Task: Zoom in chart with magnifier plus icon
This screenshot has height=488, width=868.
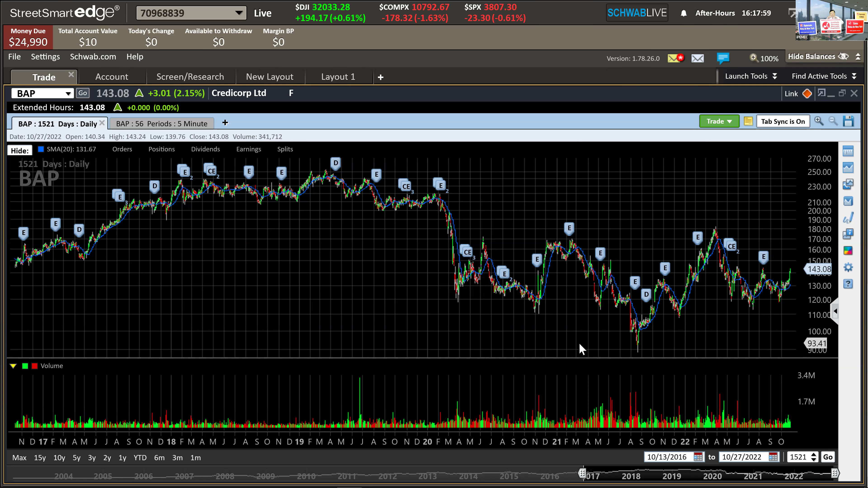Action: pos(818,121)
